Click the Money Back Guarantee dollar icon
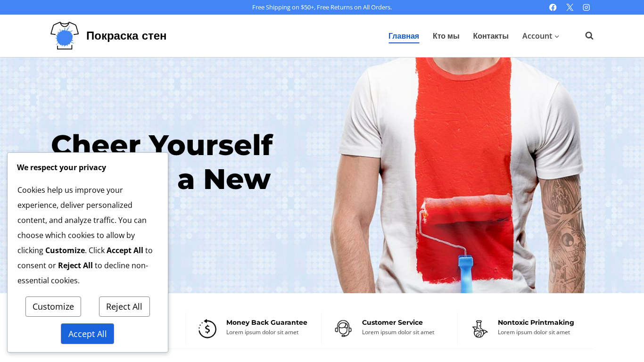Image resolution: width=644 pixels, height=362 pixels. (207, 329)
